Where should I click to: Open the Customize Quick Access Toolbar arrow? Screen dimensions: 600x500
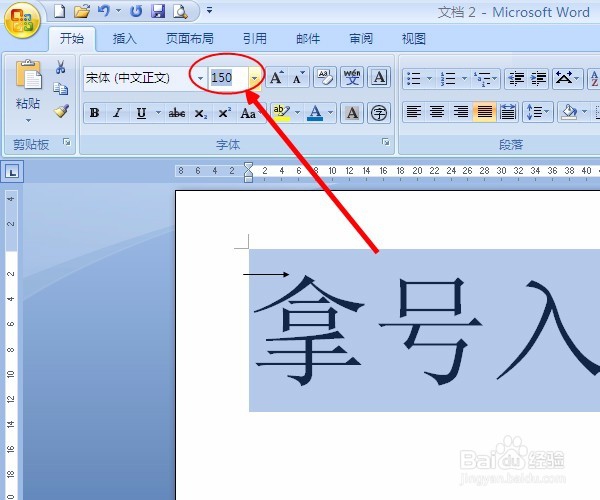tap(209, 10)
